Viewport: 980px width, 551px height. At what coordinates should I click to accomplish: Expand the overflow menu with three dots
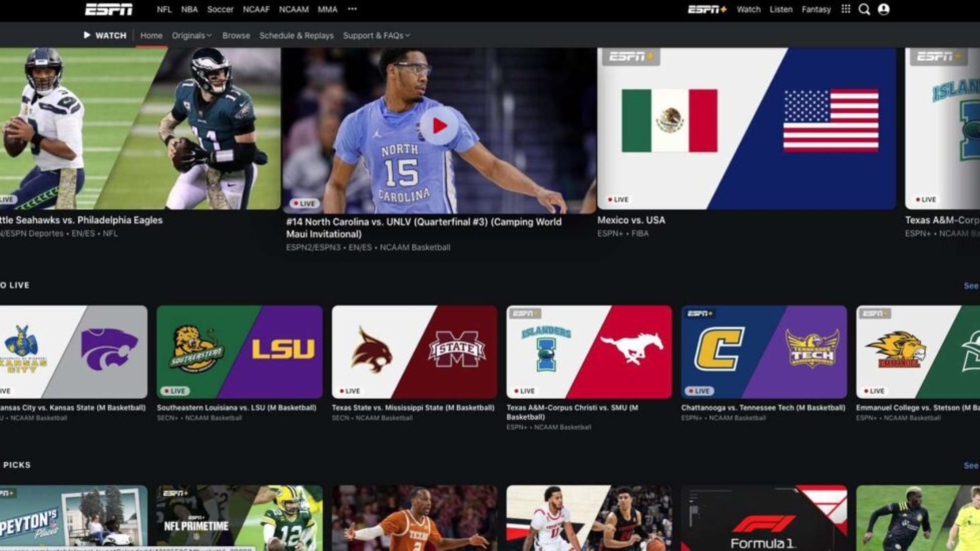coord(351,9)
